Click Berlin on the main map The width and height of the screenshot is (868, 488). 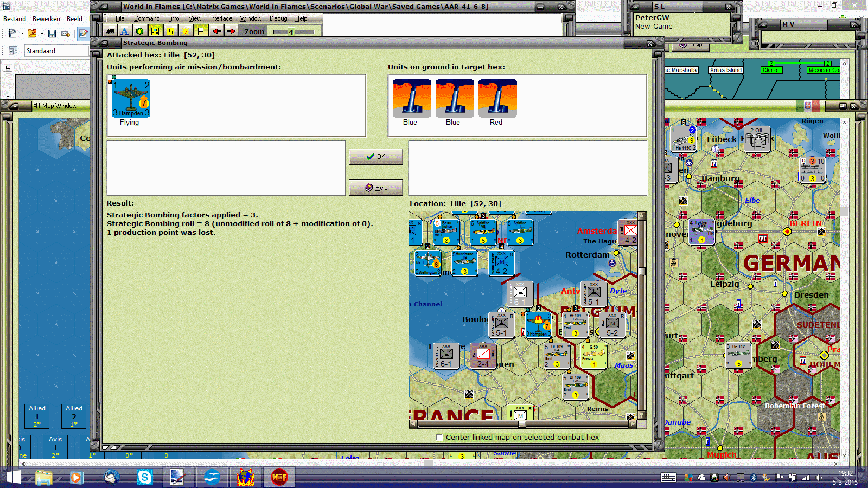click(787, 232)
